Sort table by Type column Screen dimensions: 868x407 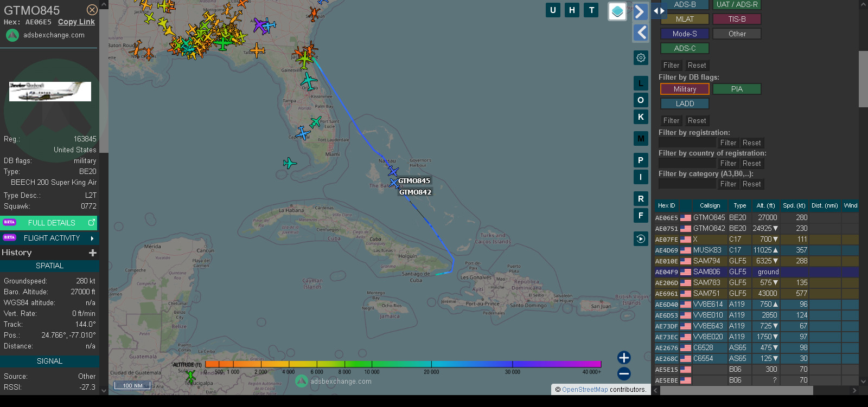coord(739,205)
